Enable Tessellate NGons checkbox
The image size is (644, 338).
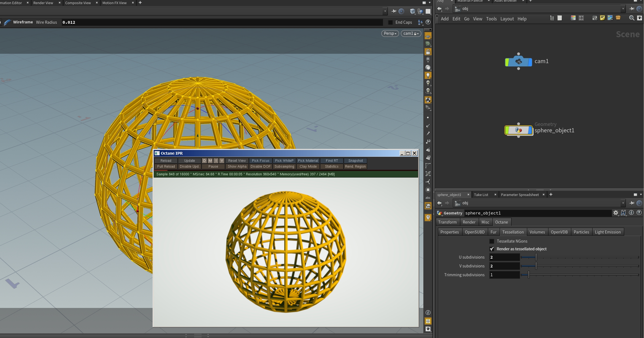point(492,241)
